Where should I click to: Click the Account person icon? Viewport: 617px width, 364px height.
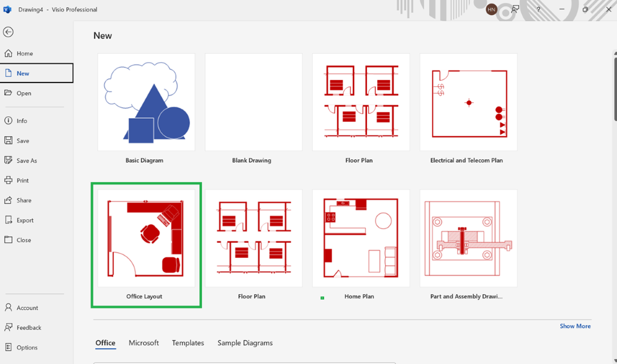coord(8,307)
